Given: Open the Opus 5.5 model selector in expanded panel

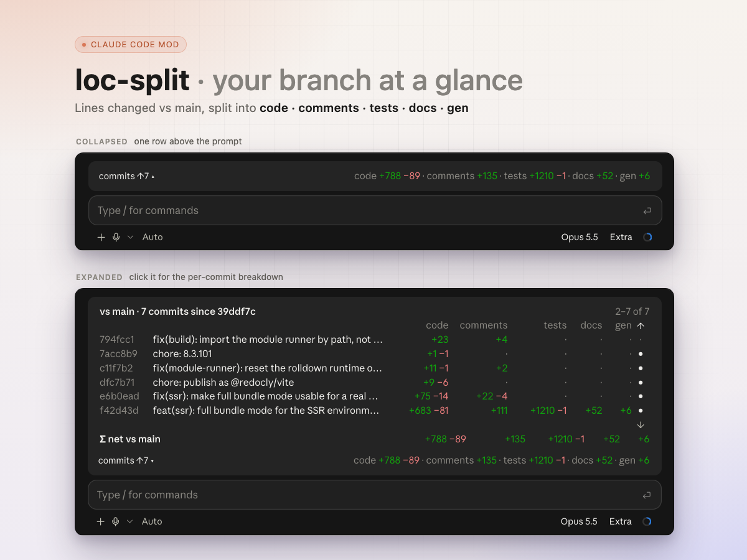Looking at the screenshot, I should click(579, 521).
